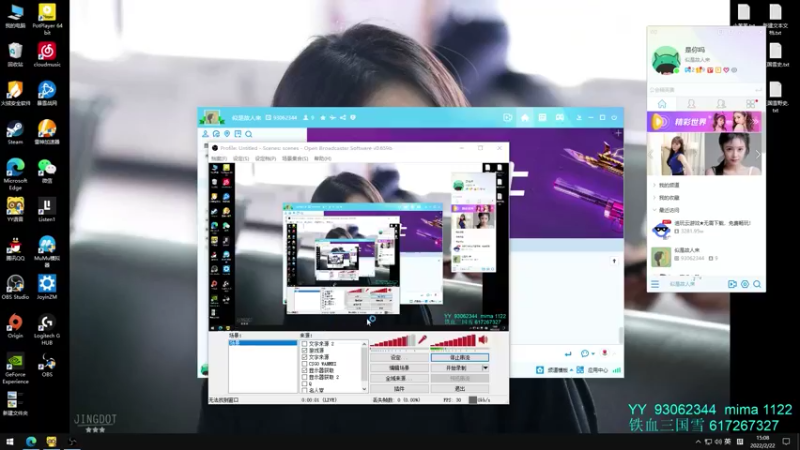Open the notification center on taskbar

click(x=786, y=442)
